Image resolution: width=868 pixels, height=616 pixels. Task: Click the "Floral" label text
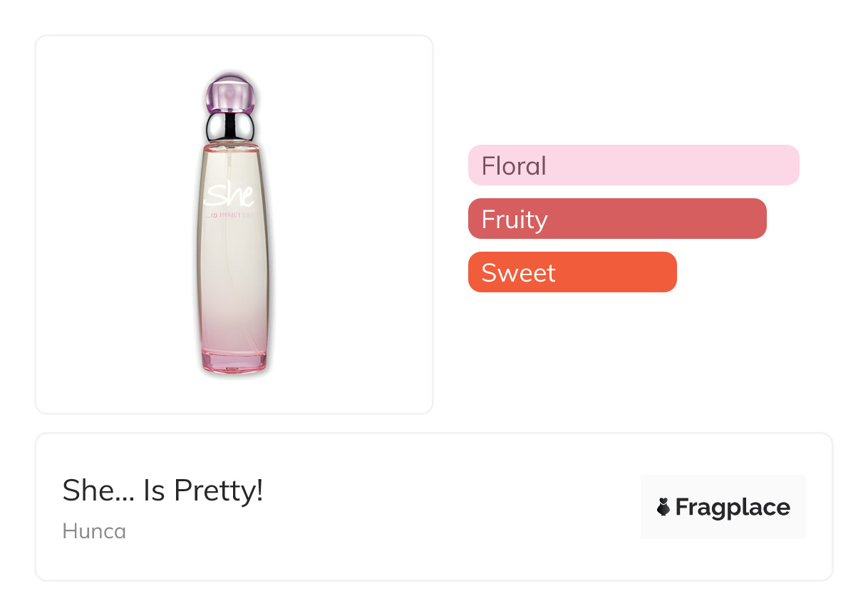514,166
